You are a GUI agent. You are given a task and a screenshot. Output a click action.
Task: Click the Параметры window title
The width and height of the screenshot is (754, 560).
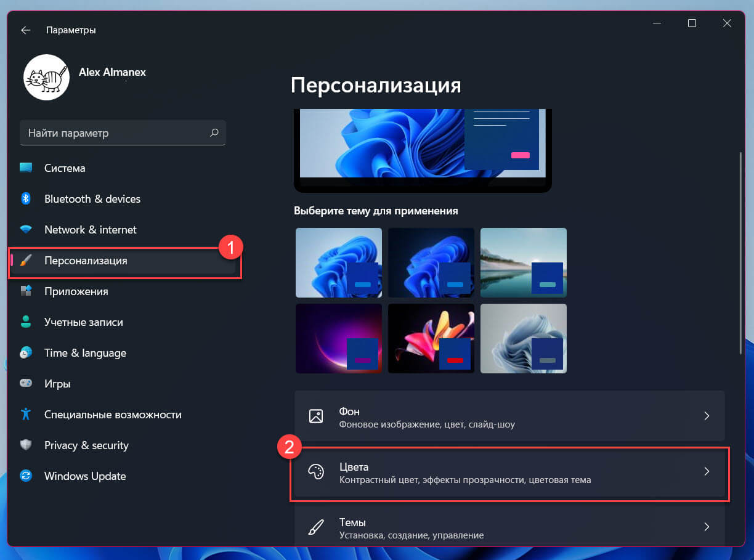tap(71, 30)
